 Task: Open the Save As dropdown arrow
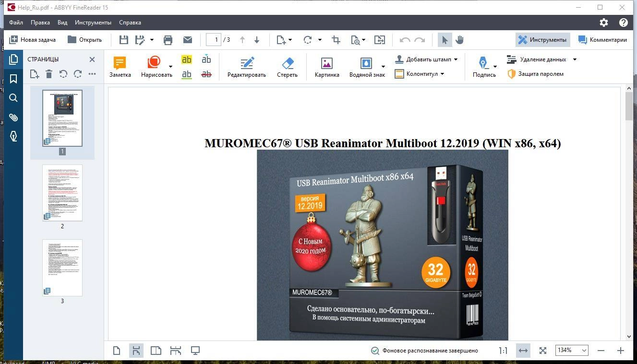(x=152, y=40)
